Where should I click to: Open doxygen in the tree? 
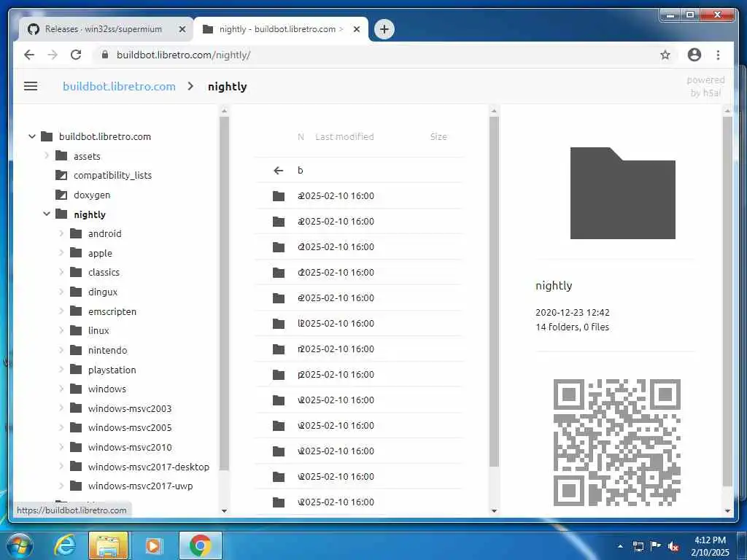83,195
